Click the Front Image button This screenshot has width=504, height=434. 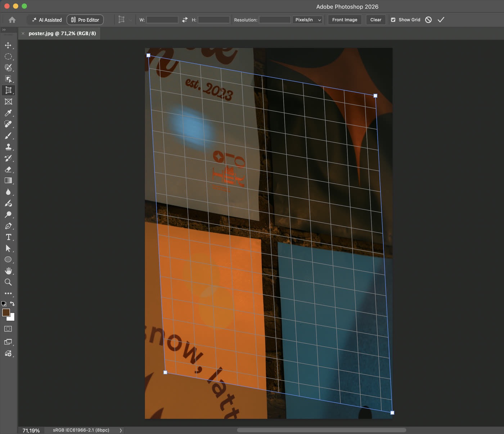click(345, 20)
